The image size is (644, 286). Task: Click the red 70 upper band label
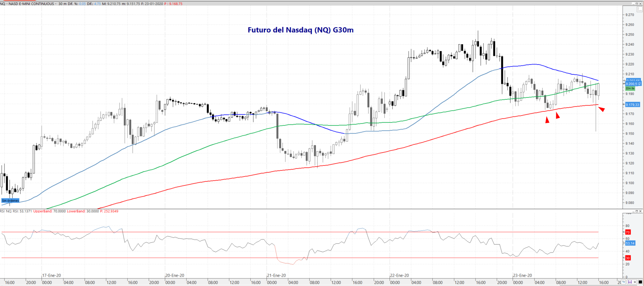click(628, 232)
